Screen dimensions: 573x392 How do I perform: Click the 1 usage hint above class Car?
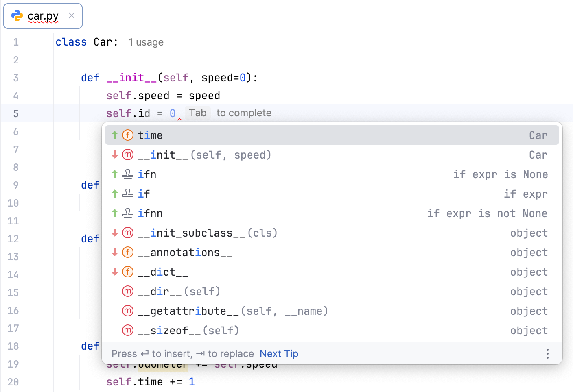point(146,42)
